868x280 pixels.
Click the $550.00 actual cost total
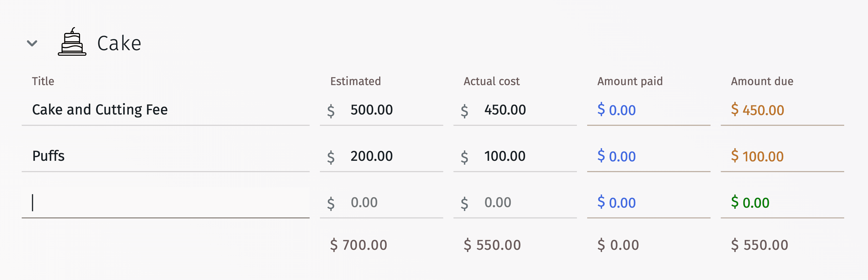(492, 245)
